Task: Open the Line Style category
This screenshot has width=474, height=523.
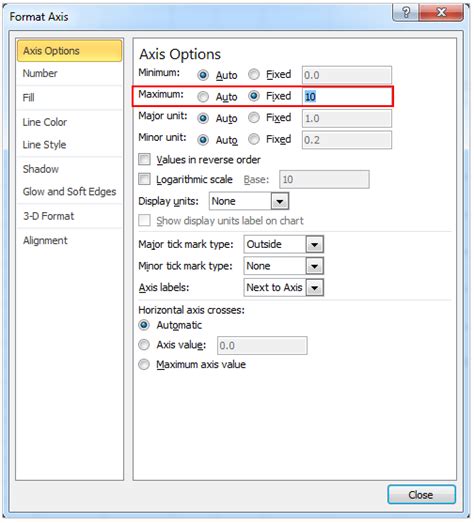Action: (69, 145)
